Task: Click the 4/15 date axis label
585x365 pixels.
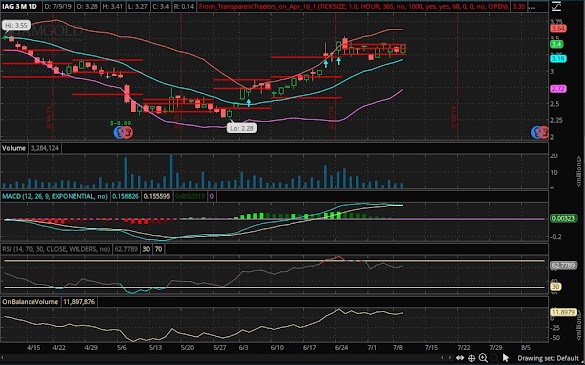Action: point(34,347)
